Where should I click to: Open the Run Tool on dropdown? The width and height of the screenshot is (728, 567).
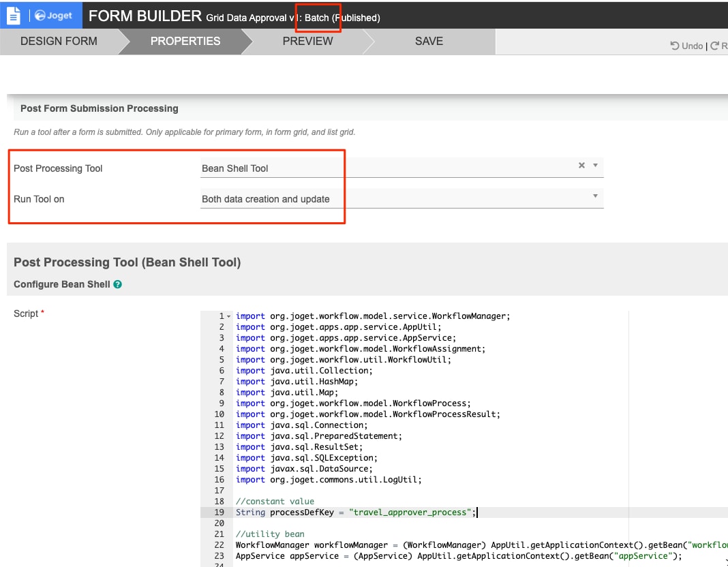click(x=595, y=196)
